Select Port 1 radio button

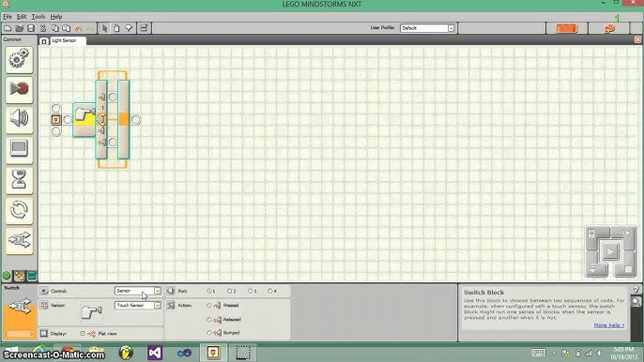click(209, 291)
